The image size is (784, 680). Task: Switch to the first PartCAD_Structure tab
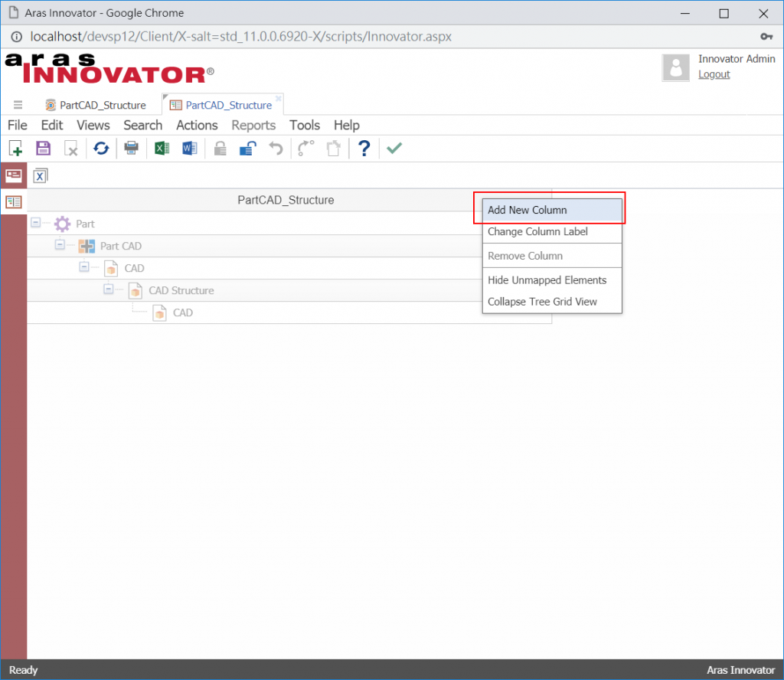click(x=96, y=105)
